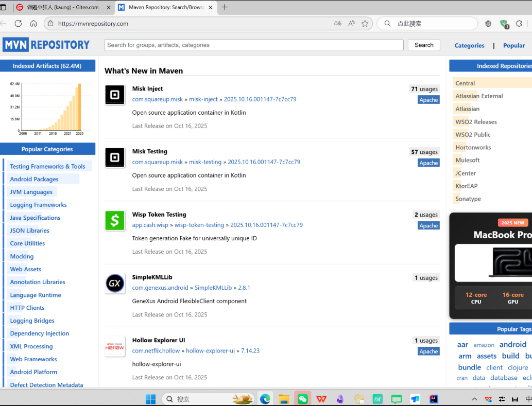
Task: Open the Dependency Injection category
Action: 39,333
